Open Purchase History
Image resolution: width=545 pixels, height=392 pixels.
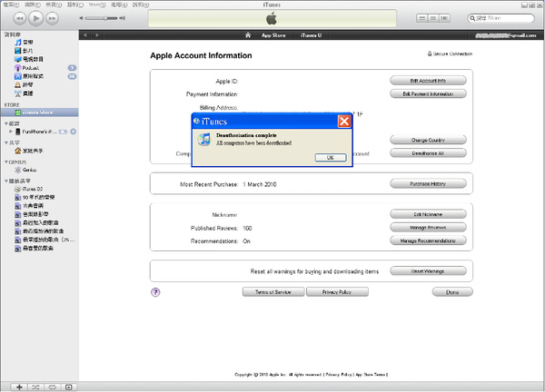[x=428, y=183]
